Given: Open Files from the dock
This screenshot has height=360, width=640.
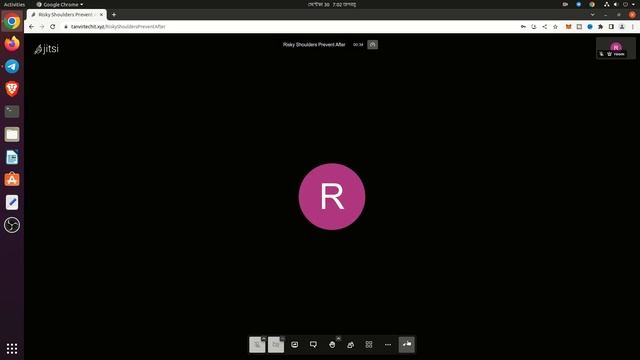Looking at the screenshot, I should 12,134.
